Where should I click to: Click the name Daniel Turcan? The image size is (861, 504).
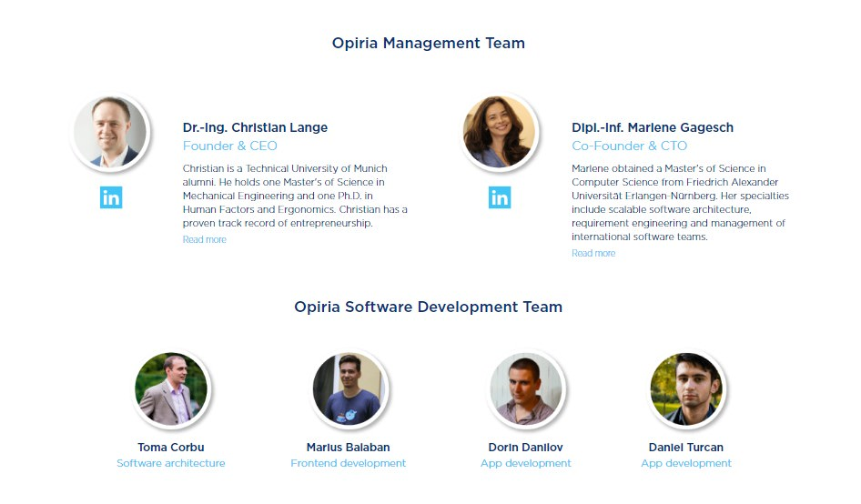(x=686, y=448)
